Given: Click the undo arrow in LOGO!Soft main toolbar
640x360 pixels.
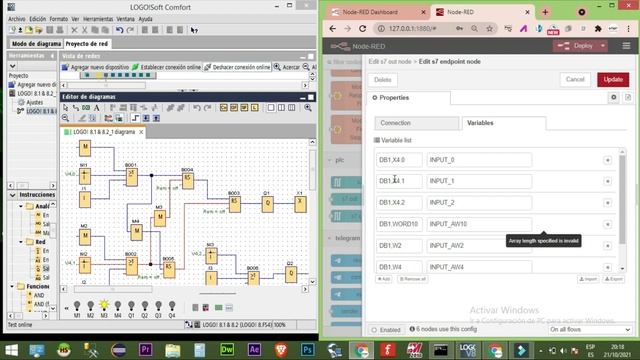Looking at the screenshot, I should click(x=119, y=30).
